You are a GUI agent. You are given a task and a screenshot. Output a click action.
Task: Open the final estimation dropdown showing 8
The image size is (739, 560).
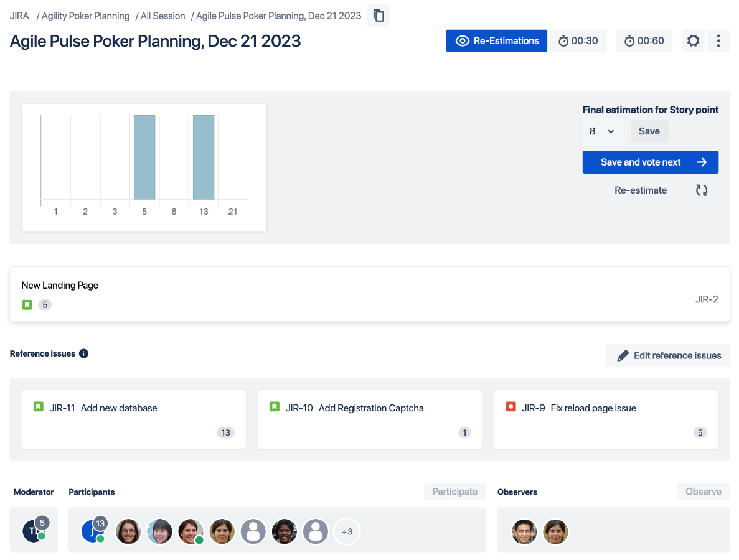tap(602, 131)
